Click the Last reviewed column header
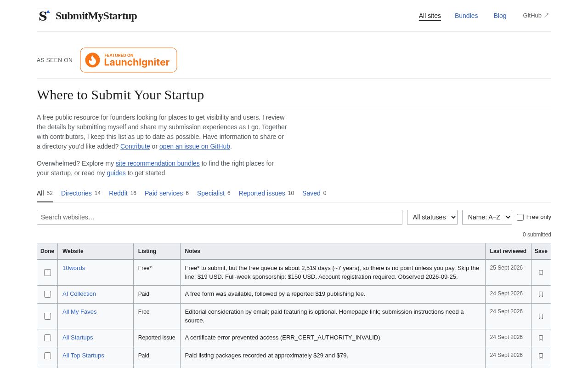This screenshot has height=368, width=588. coord(508,251)
